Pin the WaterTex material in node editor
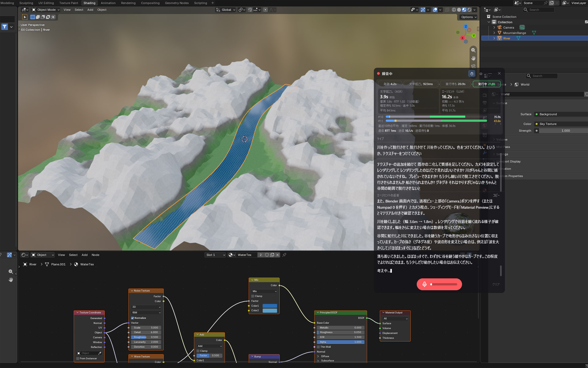 coord(284,255)
